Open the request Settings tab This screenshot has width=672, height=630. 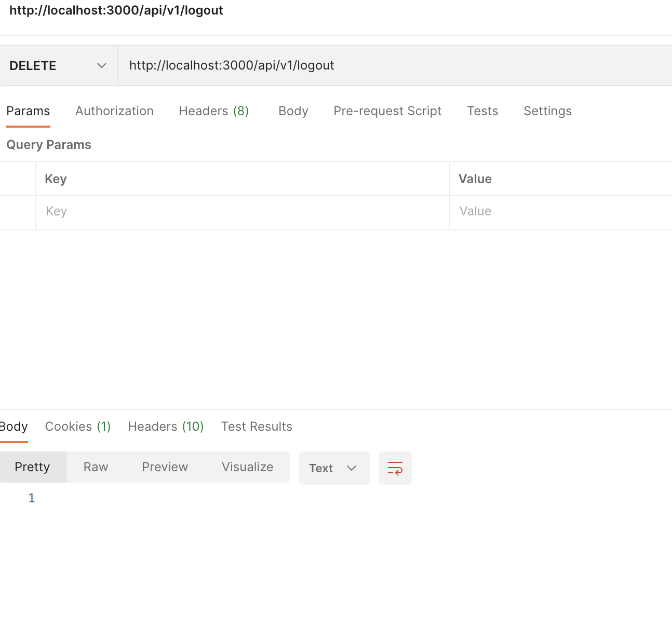[x=547, y=111]
